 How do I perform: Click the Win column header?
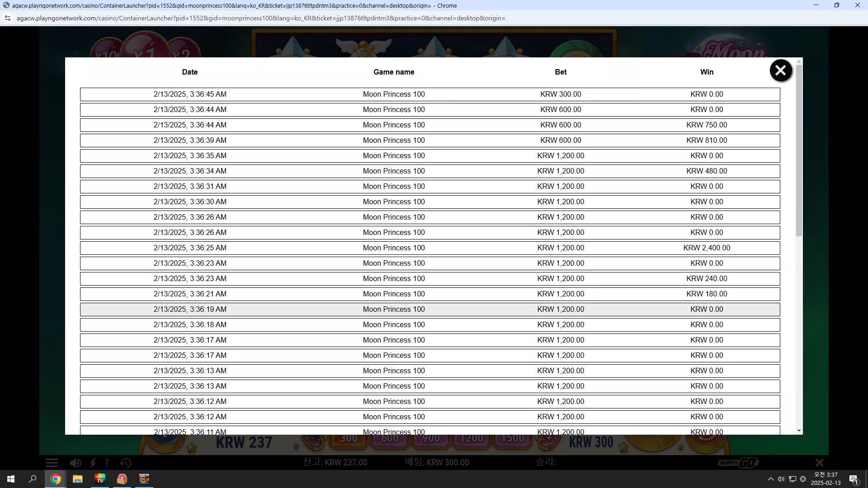(707, 72)
